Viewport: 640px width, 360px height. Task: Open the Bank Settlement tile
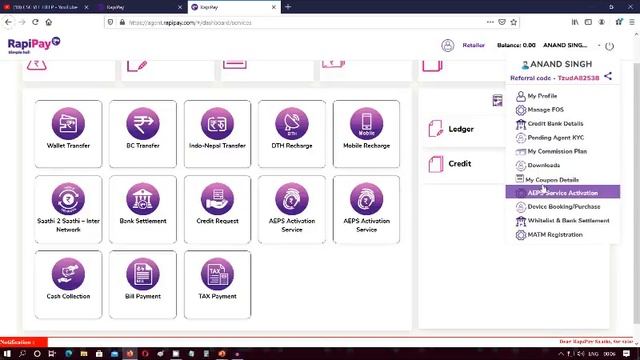143,209
